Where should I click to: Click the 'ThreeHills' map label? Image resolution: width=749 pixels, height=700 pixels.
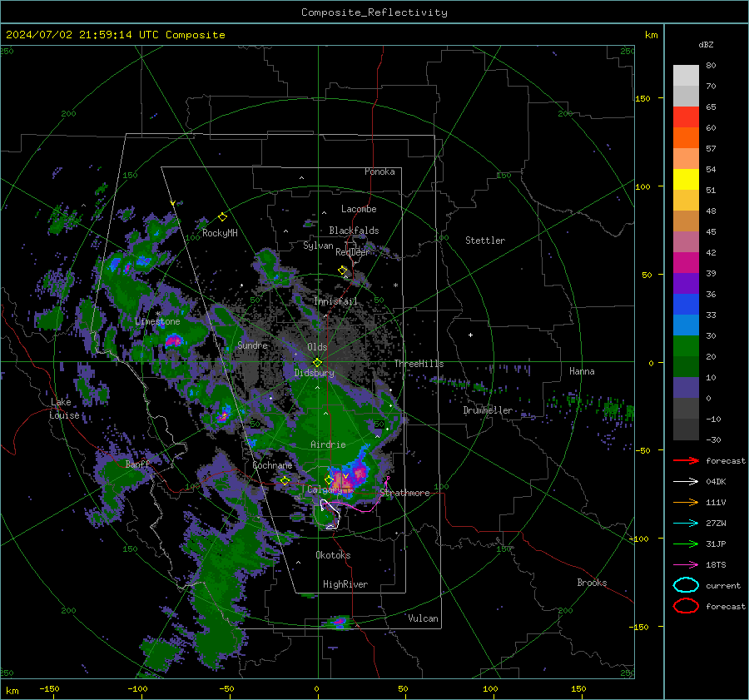pos(419,364)
